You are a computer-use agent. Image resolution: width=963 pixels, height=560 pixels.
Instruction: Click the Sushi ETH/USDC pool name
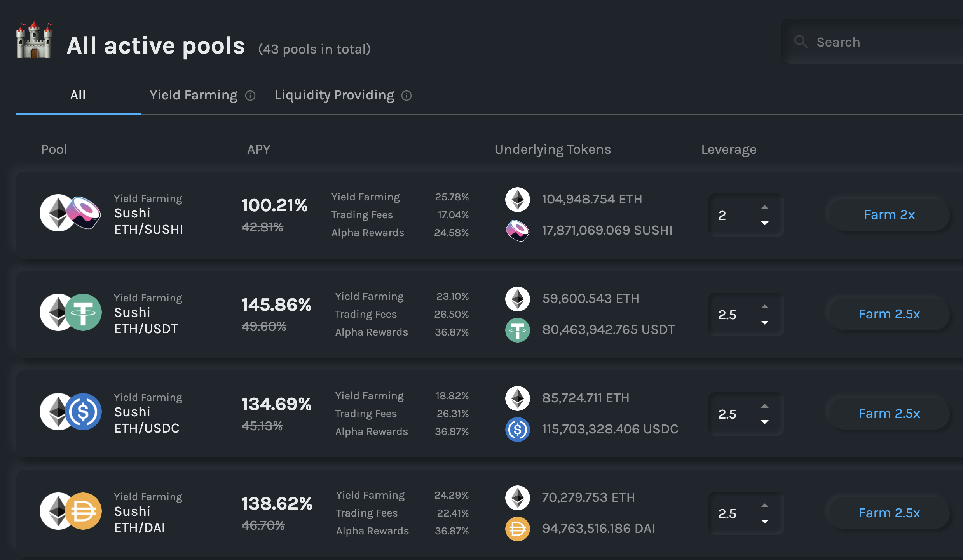(147, 420)
